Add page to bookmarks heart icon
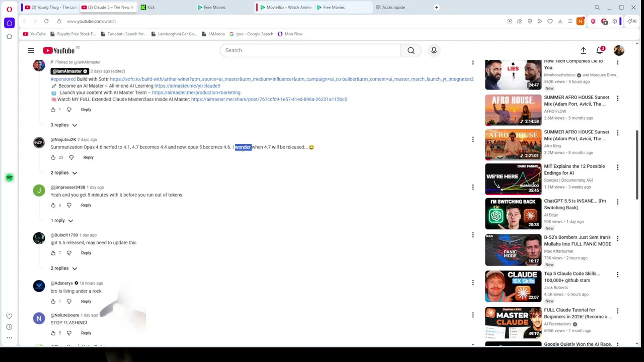Viewport: 644px width, 362px height. [550, 21]
